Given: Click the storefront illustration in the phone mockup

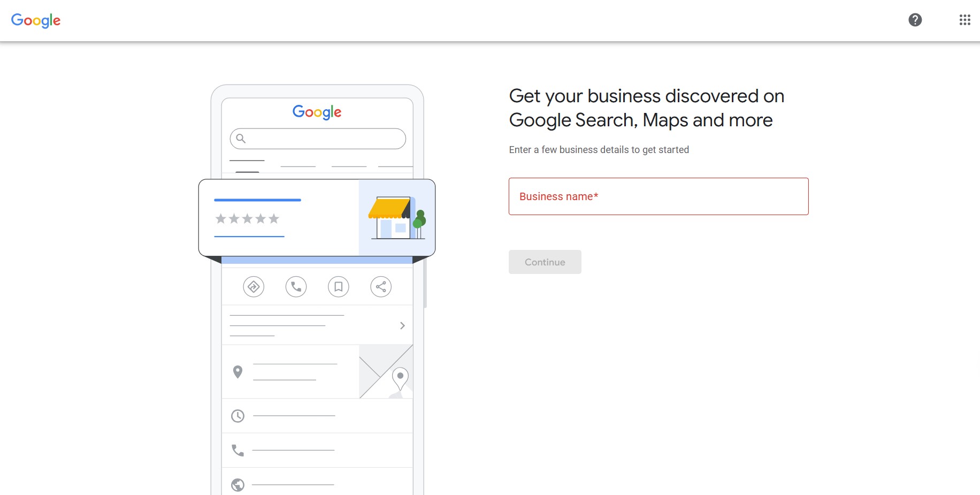Looking at the screenshot, I should click(x=397, y=218).
